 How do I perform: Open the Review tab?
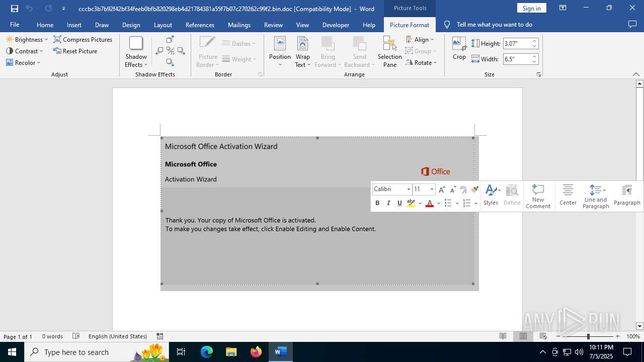coord(273,25)
